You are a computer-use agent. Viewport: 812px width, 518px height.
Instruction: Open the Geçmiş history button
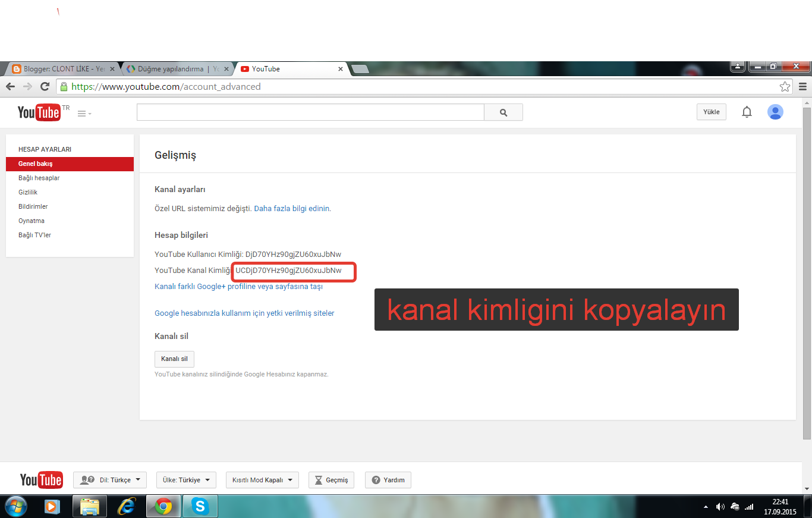[332, 480]
